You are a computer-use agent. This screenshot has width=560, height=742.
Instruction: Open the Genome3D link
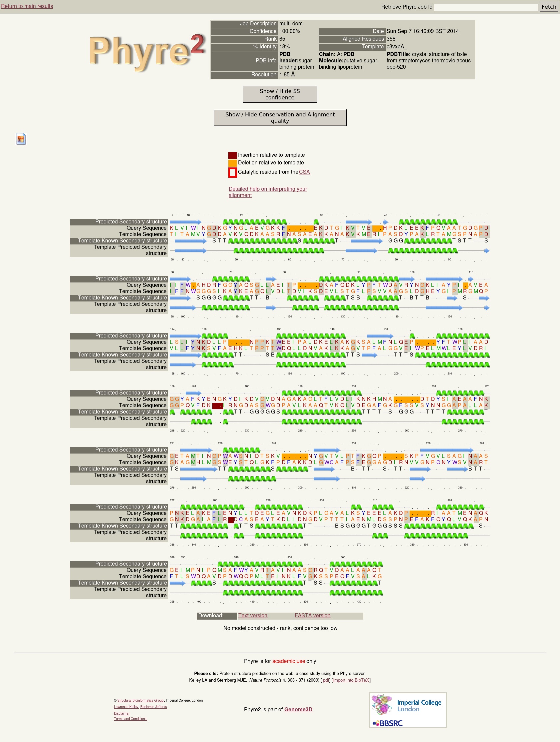(298, 709)
